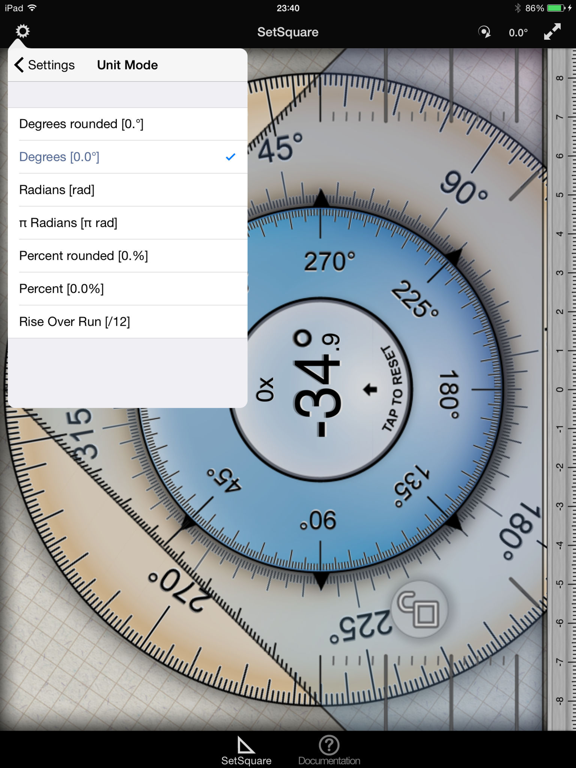Select Percent [0.0%] unit mode
The image size is (576, 768).
point(128,288)
